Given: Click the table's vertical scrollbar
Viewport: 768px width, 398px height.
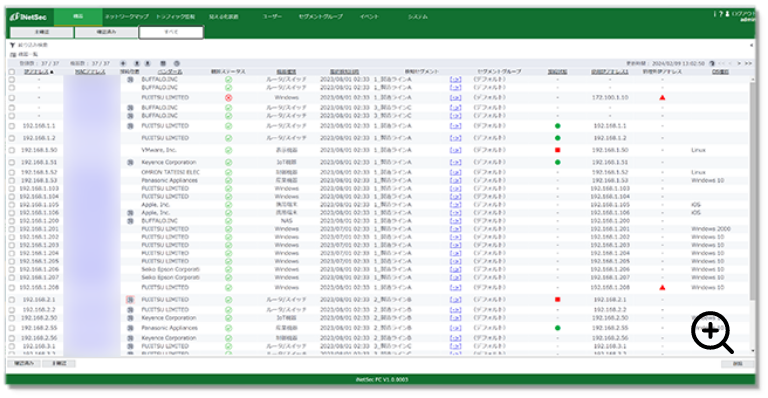Looking at the screenshot, I should coord(752,191).
